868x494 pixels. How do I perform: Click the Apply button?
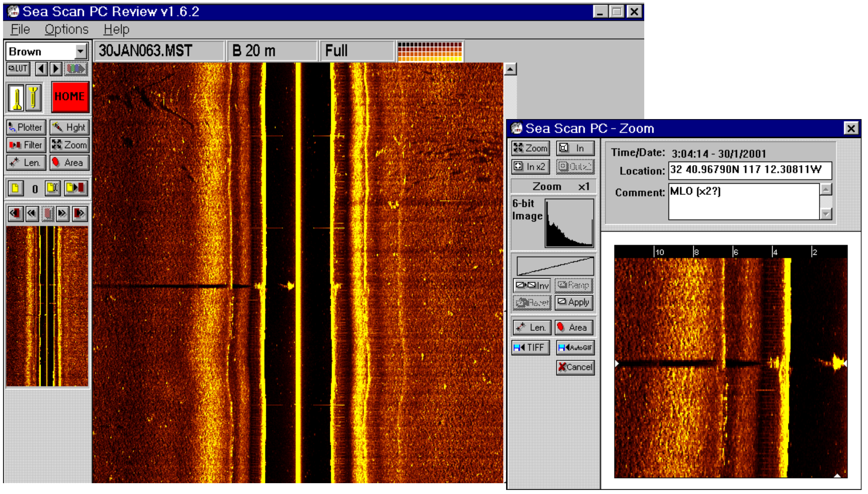click(x=574, y=302)
